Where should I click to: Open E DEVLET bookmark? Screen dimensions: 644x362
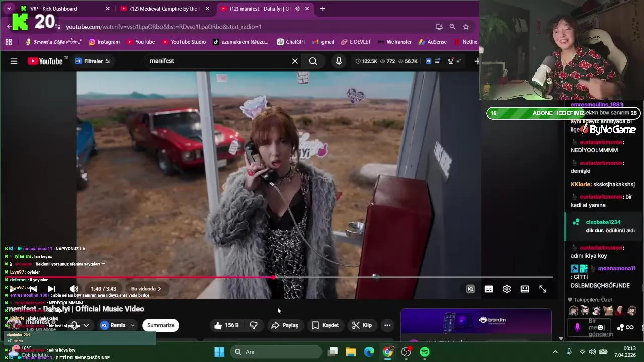[x=356, y=42]
